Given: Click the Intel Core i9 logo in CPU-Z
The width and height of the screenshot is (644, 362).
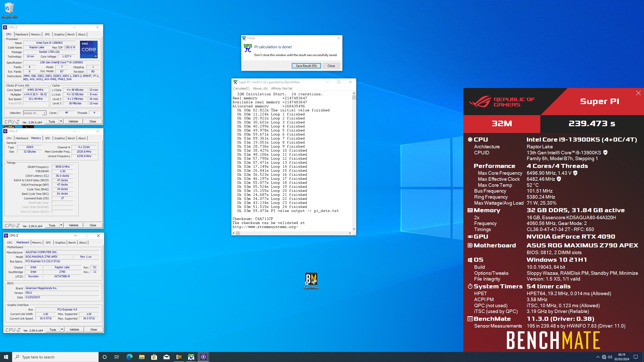Looking at the screenshot, I should (89, 50).
